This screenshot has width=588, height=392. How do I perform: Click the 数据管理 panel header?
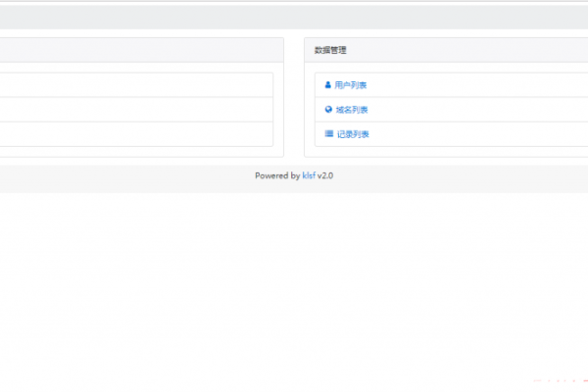[331, 50]
